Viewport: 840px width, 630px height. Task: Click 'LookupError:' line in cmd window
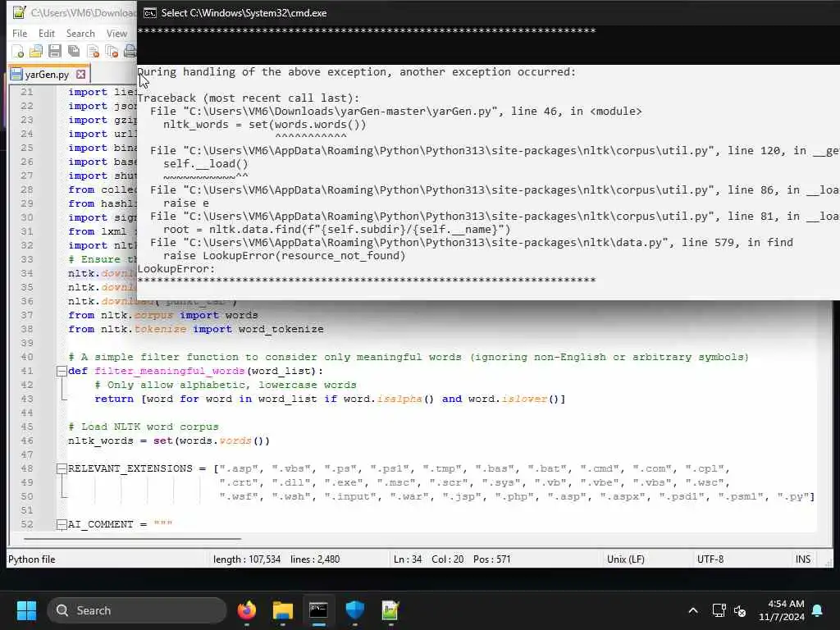176,269
